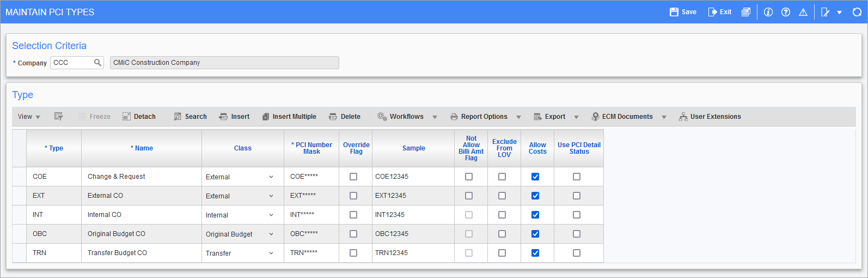This screenshot has width=868, height=278.
Task: Uncheck Allow Costs for COE row
Action: 535,177
